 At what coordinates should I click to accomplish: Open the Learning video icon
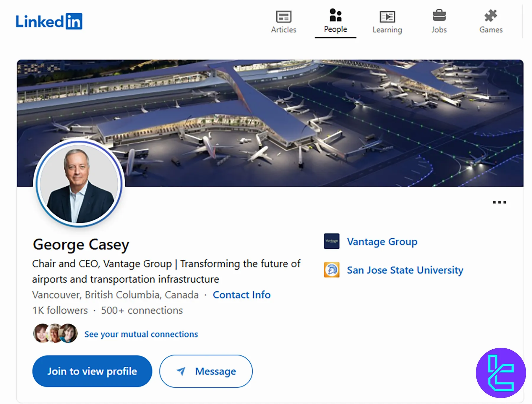[x=387, y=17]
